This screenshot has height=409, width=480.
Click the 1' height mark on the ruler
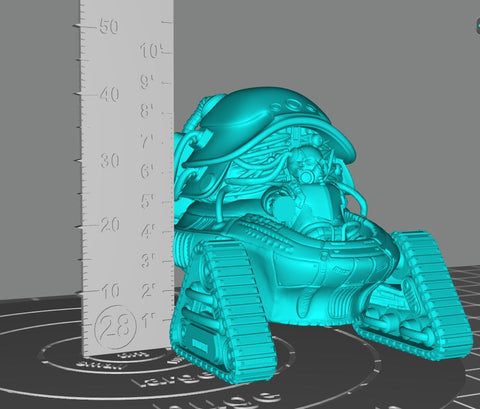tap(147, 321)
